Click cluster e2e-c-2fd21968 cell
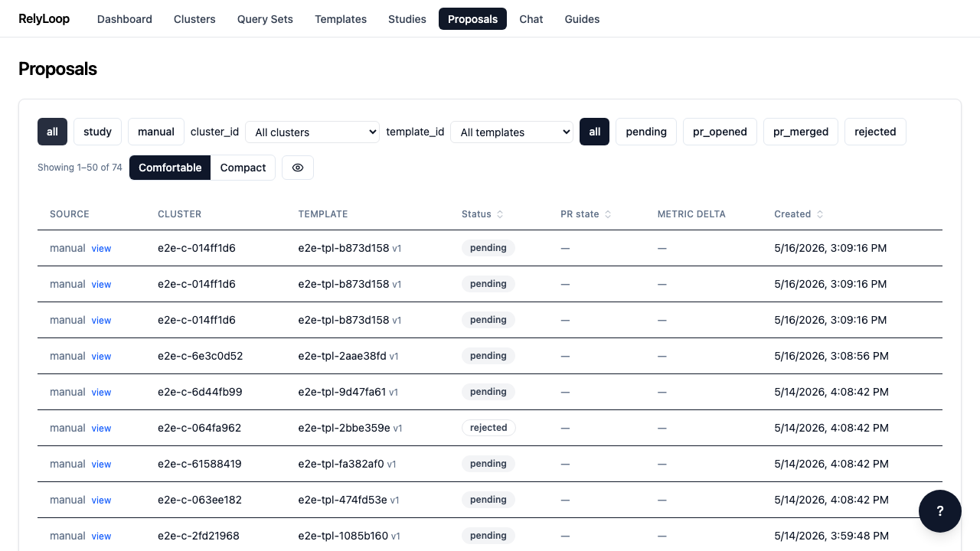980x551 pixels. coord(198,536)
